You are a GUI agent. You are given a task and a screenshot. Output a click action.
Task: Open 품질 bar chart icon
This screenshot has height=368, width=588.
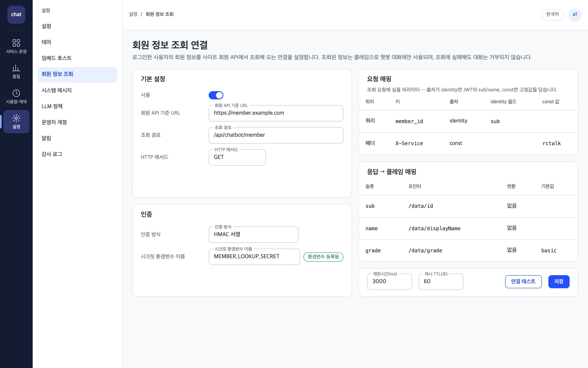point(16,68)
